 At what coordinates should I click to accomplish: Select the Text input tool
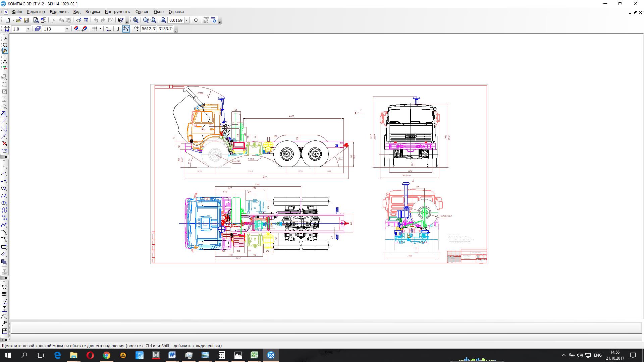[4, 287]
